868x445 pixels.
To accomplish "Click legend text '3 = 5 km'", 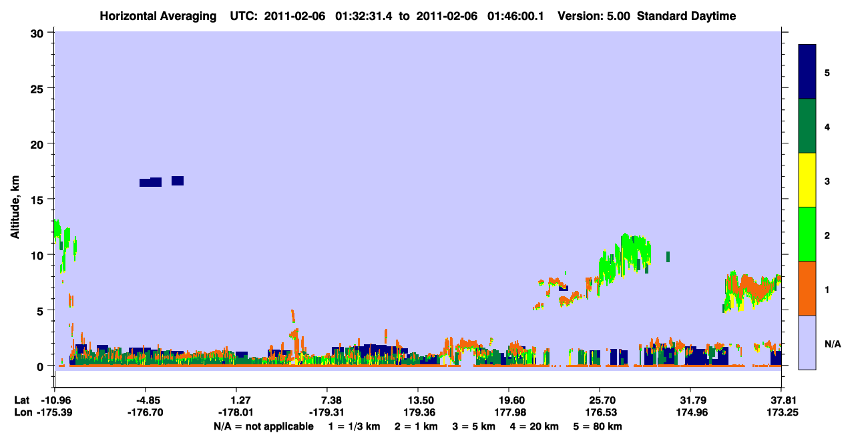I will click(474, 426).
